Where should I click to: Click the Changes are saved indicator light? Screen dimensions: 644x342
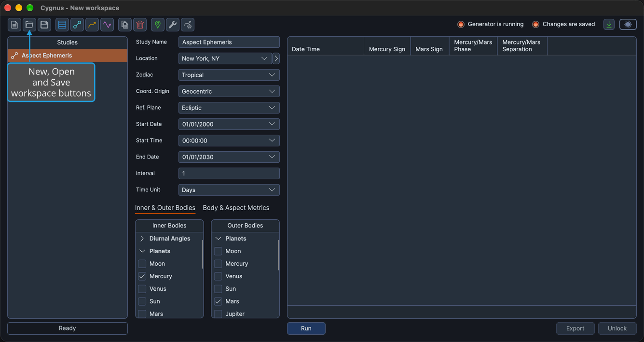click(x=535, y=24)
